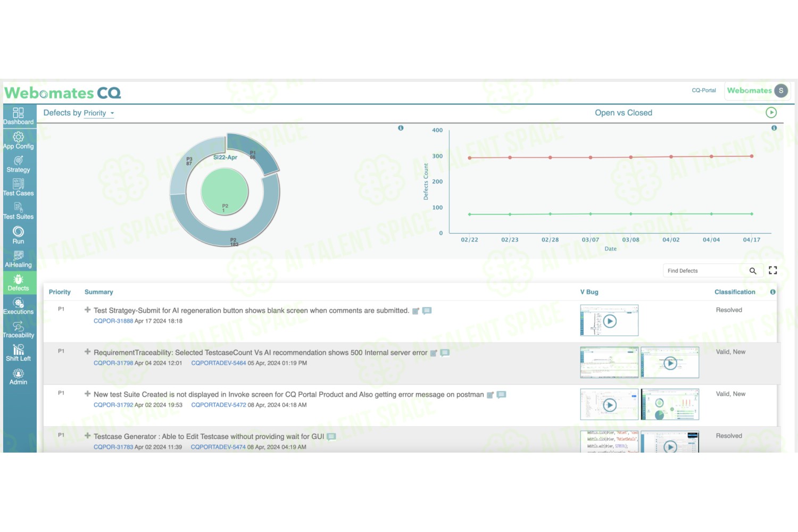Open Traceability in the sidebar

tap(19, 329)
